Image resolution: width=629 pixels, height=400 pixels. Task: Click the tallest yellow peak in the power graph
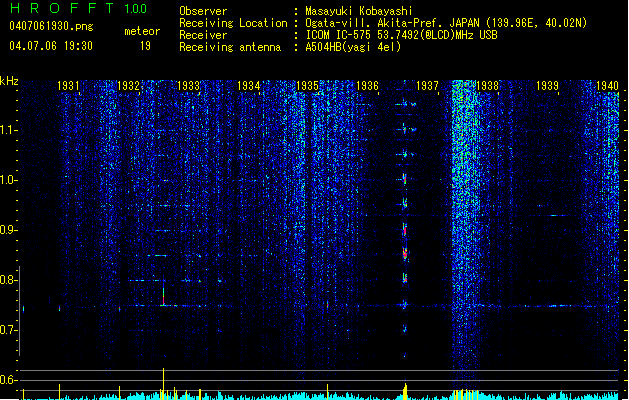tap(163, 384)
